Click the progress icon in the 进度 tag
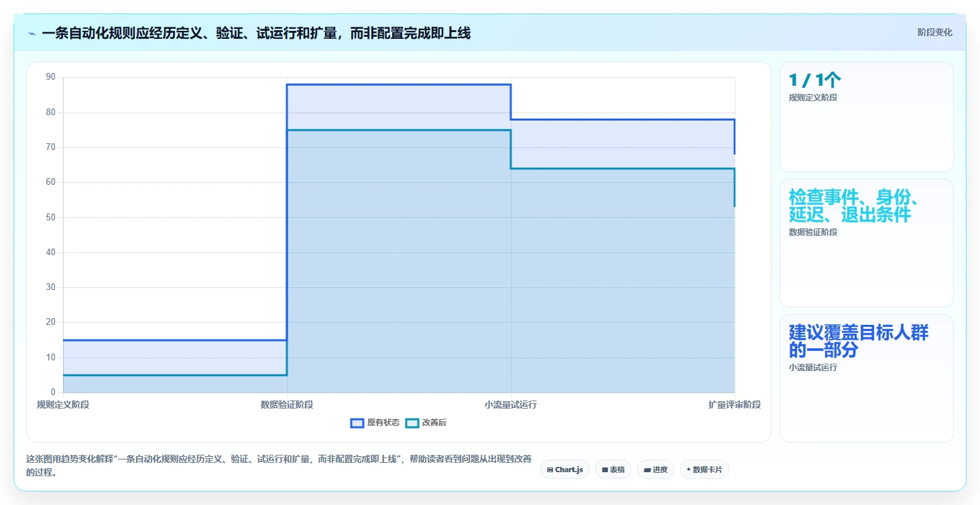The image size is (980, 505). click(647, 470)
